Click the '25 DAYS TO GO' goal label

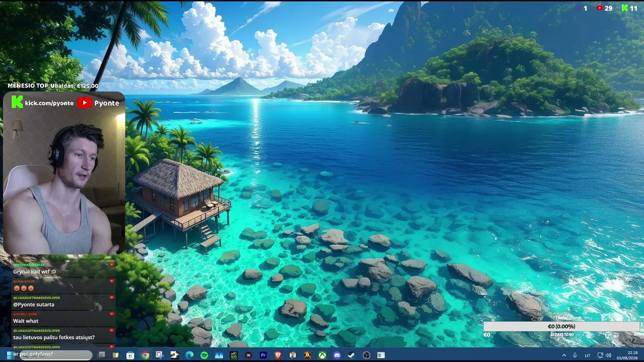tap(561, 334)
